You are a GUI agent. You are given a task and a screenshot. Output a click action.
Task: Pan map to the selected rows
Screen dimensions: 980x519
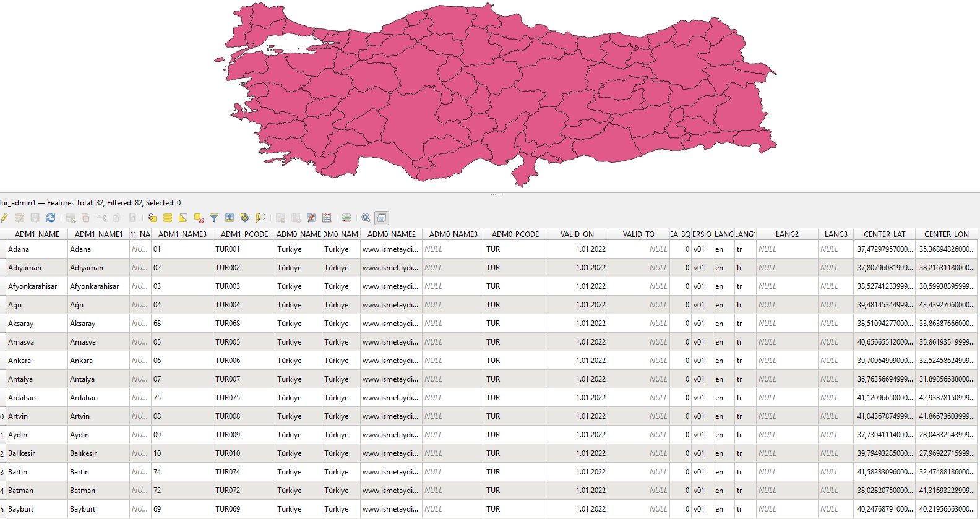click(x=245, y=218)
